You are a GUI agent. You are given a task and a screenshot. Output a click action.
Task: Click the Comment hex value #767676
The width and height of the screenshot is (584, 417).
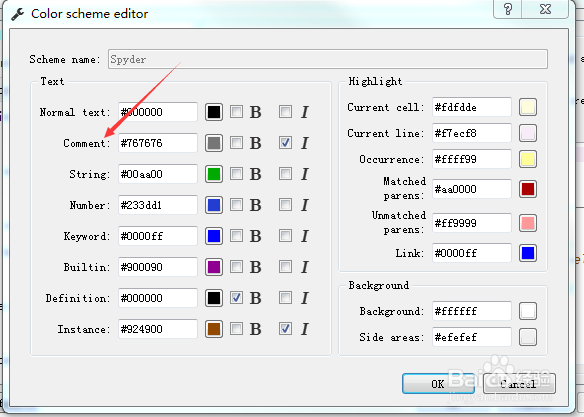[158, 143]
